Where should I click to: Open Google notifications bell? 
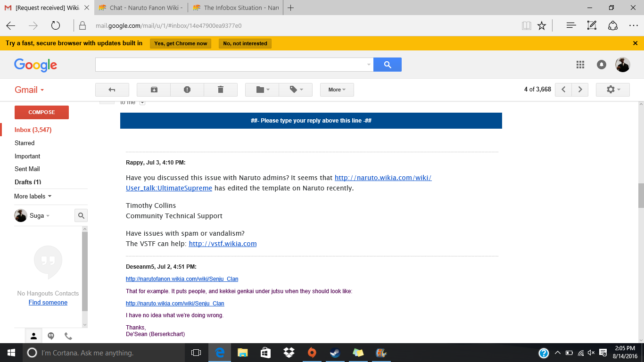pyautogui.click(x=602, y=65)
